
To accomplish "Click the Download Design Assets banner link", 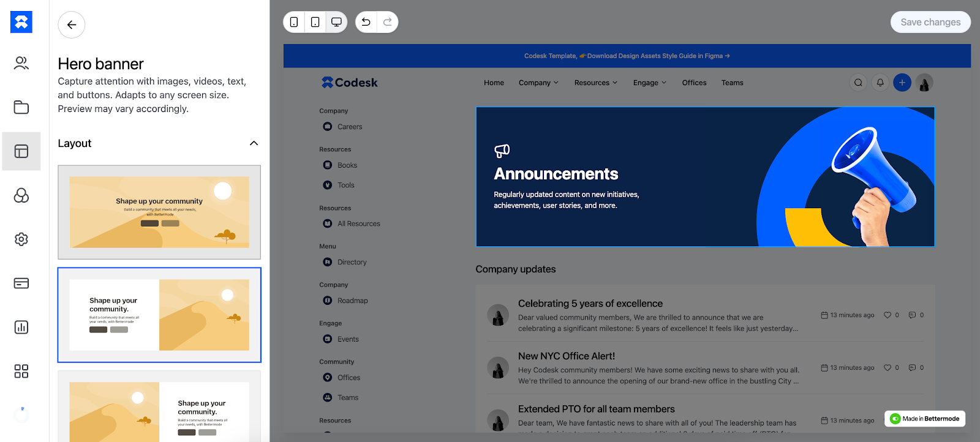I will (658, 56).
